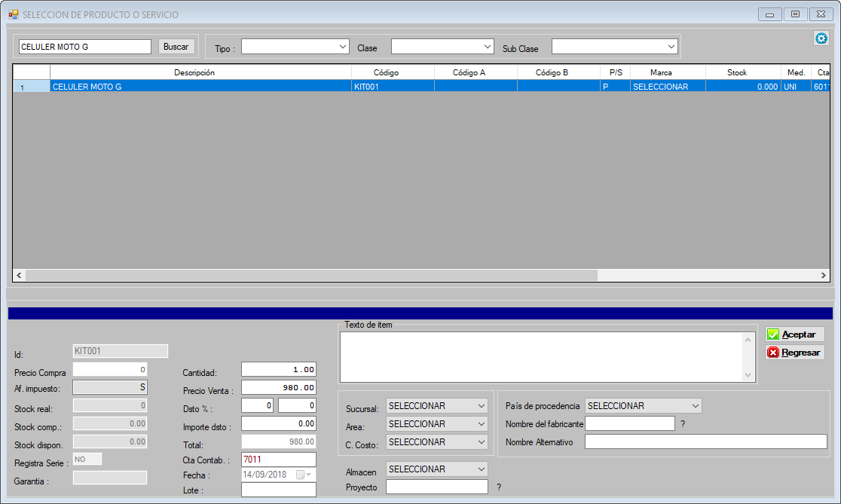Sort by the Código column header

click(393, 72)
